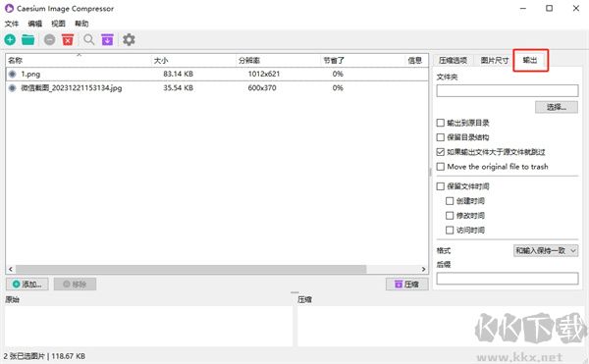Open settings with the gear icon
Screen dimensions: 589x364
click(x=129, y=39)
